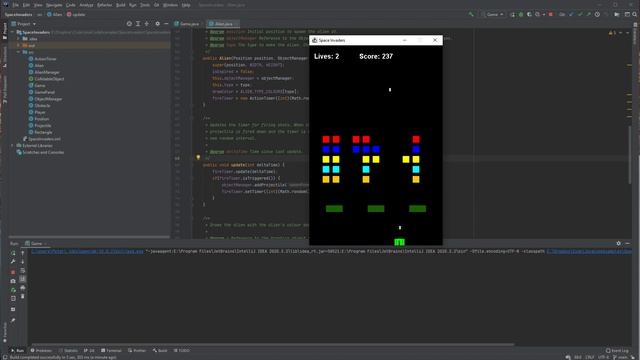640x360 pixels.
Task: Toggle Favorites side tool window button
Action: (4, 333)
